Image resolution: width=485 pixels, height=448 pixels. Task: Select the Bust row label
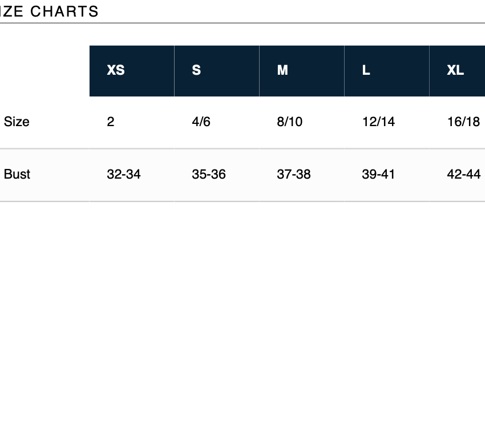click(17, 174)
